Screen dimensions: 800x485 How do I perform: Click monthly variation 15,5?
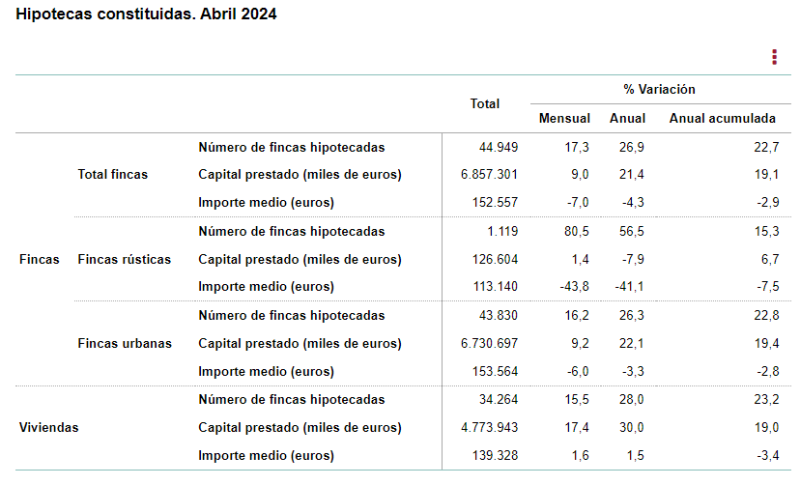pos(577,399)
